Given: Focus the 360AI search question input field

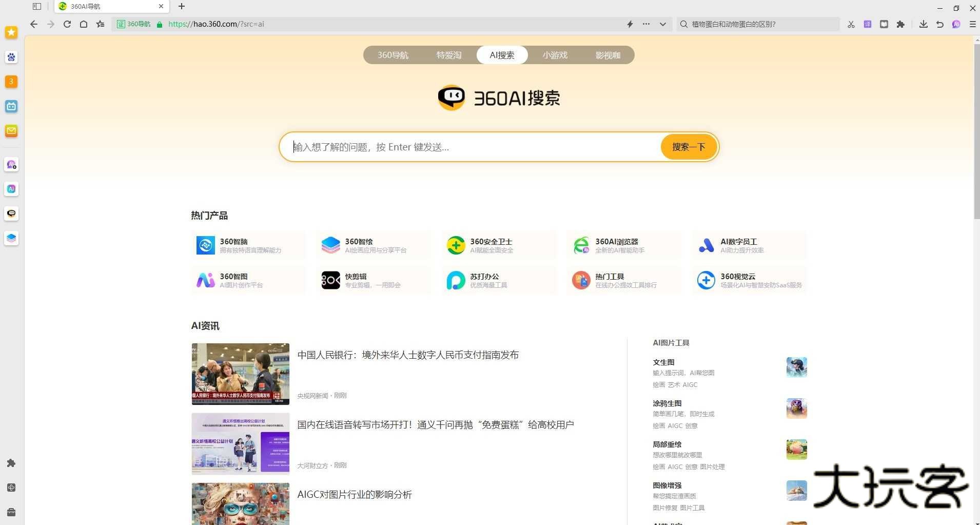Looking at the screenshot, I should (472, 147).
